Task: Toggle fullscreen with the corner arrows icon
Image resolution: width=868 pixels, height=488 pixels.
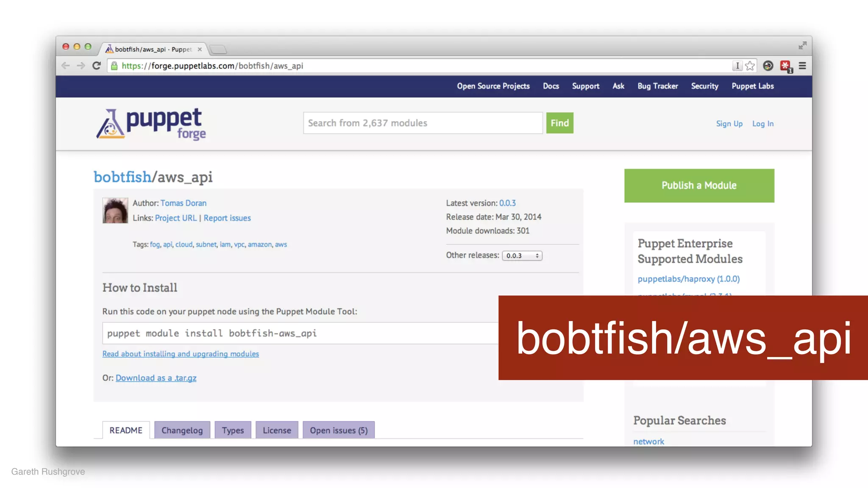Action: [x=803, y=45]
